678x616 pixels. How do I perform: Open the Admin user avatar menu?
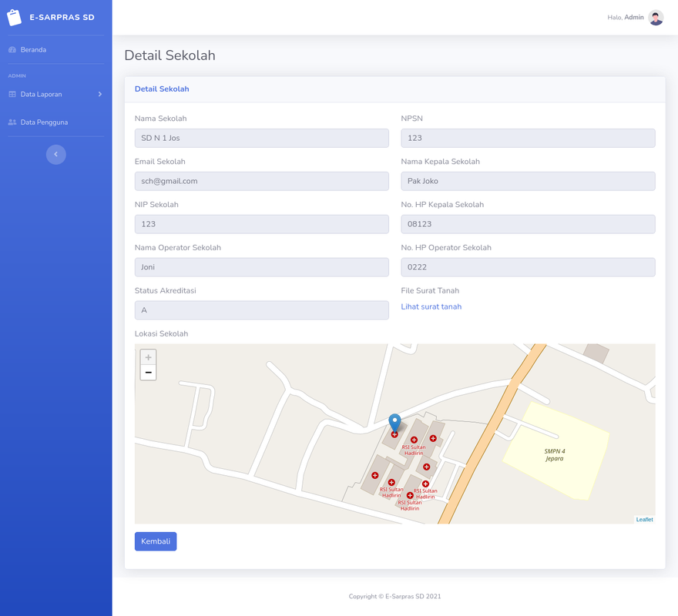point(656,17)
